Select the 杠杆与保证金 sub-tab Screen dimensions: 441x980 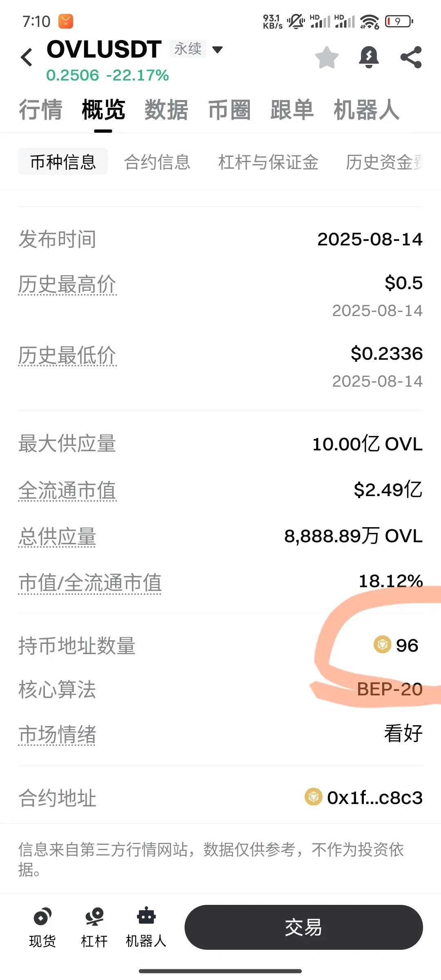click(268, 162)
